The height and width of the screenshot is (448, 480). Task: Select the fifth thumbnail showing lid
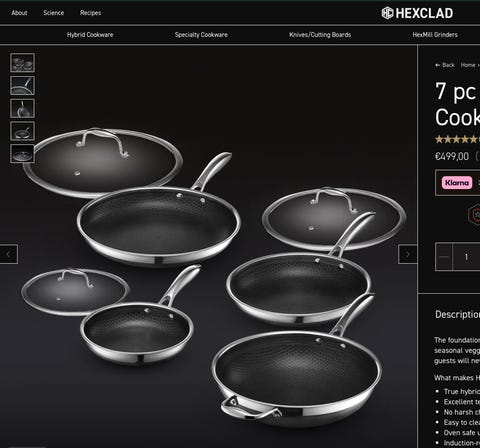pyautogui.click(x=22, y=153)
